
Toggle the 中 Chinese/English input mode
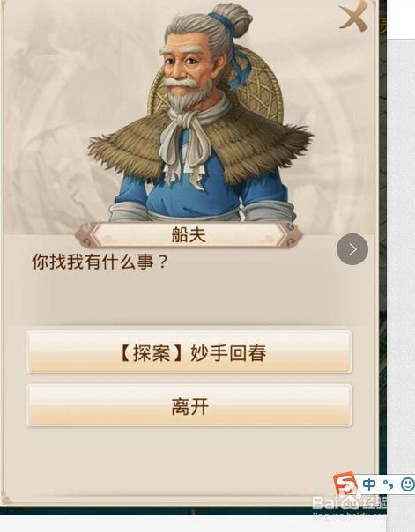pos(369,484)
